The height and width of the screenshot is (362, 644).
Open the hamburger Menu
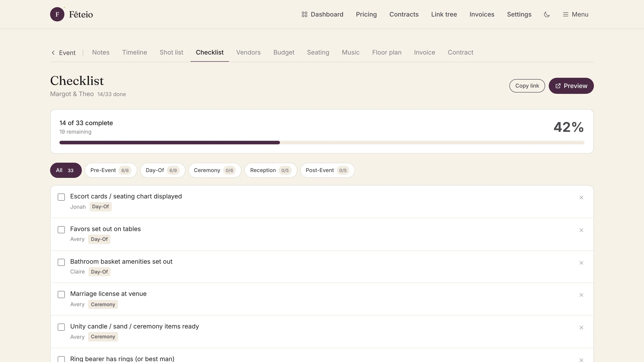[576, 14]
